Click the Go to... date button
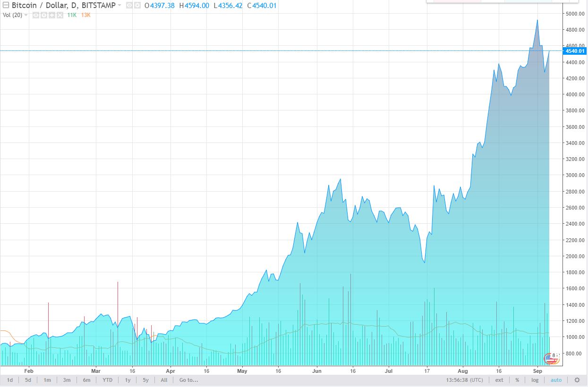The width and height of the screenshot is (588, 387). coord(188,380)
